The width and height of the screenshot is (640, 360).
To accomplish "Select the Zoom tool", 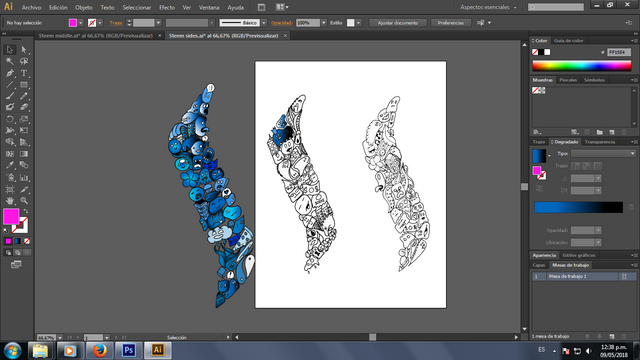I will coord(24,200).
